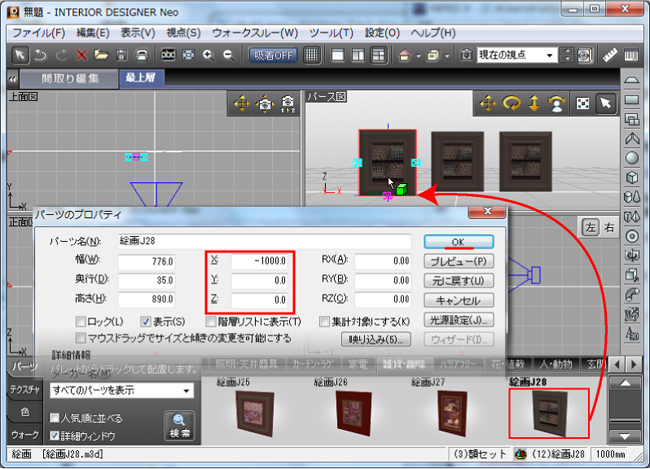650x469 pixels.
Task: Click the 検索 search magnifier button
Action: pyautogui.click(x=179, y=425)
